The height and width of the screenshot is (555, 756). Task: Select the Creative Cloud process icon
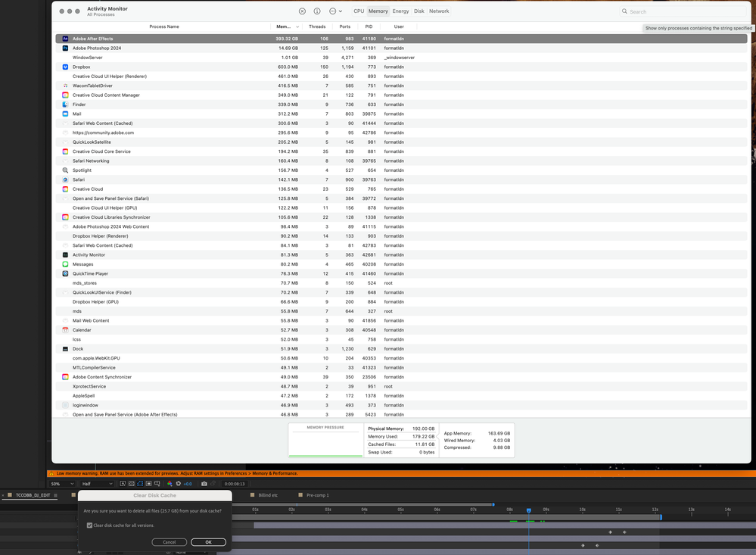tap(65, 189)
